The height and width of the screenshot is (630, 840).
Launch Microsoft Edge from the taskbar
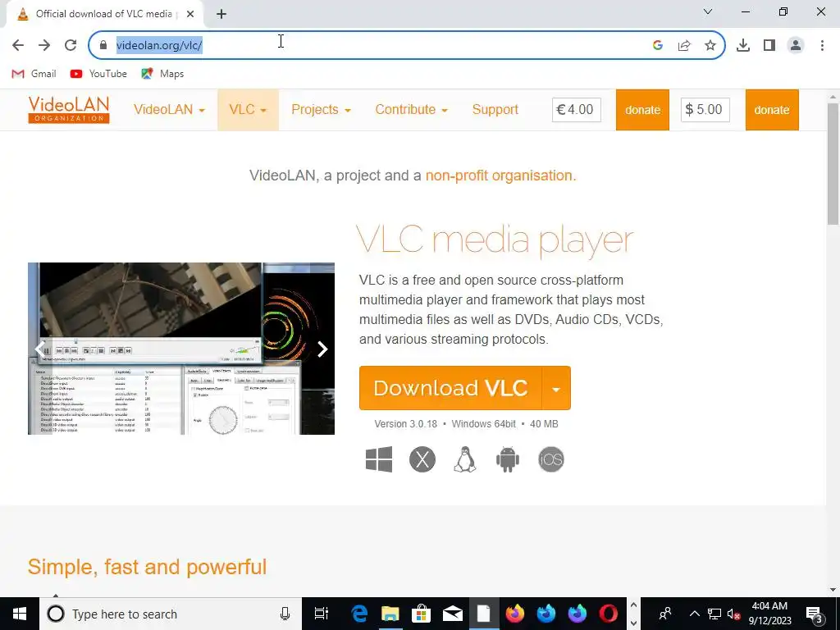(359, 614)
